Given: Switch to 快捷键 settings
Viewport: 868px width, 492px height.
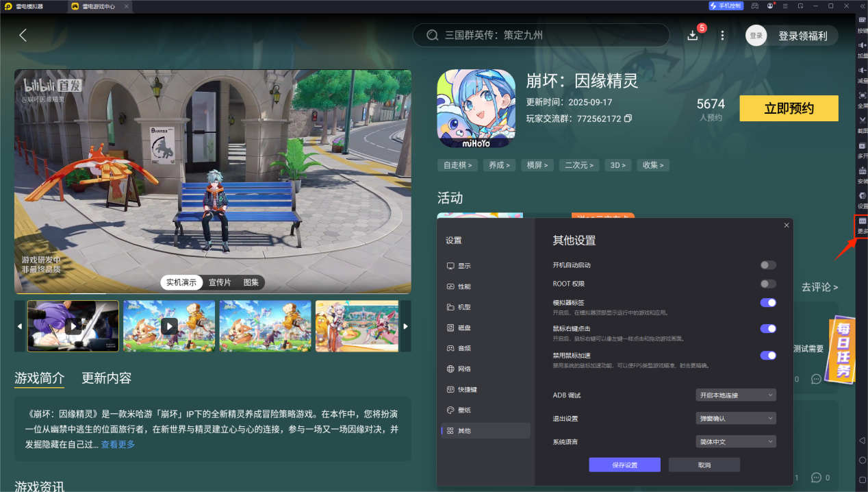Looking at the screenshot, I should tap(485, 389).
